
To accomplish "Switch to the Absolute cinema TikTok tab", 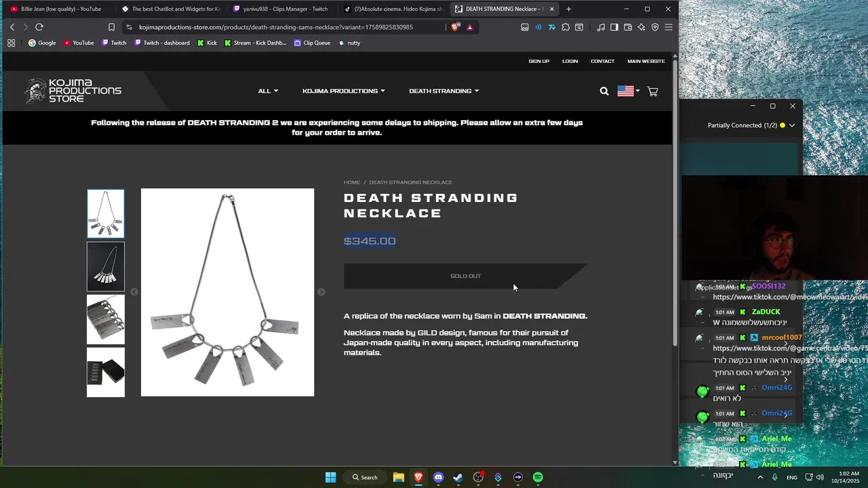I will [x=392, y=9].
